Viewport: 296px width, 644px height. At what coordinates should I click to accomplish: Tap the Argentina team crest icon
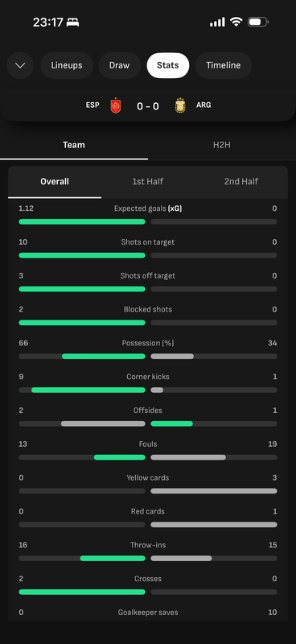(x=180, y=105)
